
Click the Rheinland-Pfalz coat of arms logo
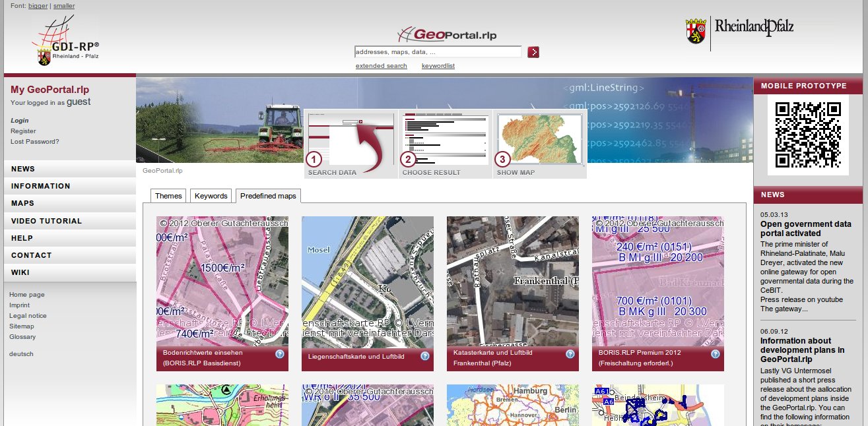click(x=696, y=31)
